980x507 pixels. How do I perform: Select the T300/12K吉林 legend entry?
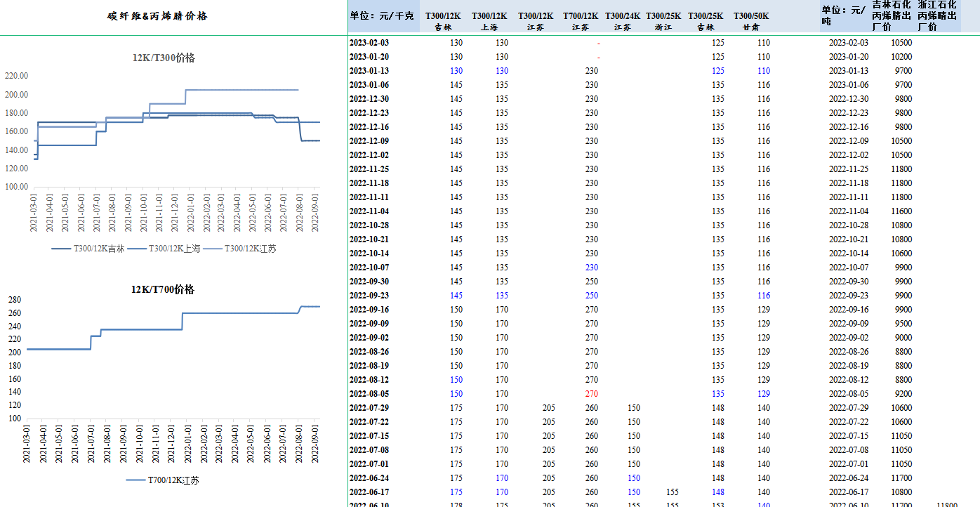[x=88, y=249]
